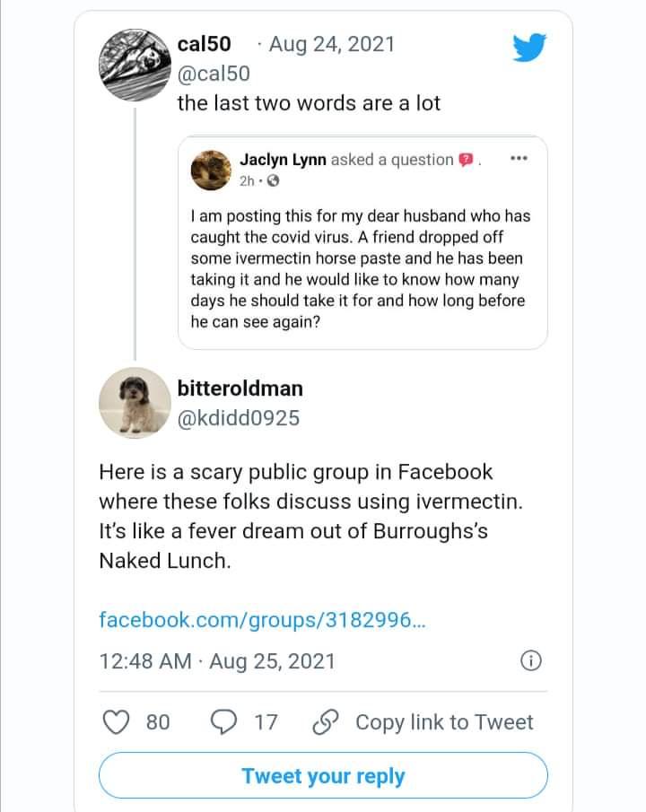Image resolution: width=646 pixels, height=812 pixels.
Task: Click the bitteroldman display name
Action: (x=240, y=389)
